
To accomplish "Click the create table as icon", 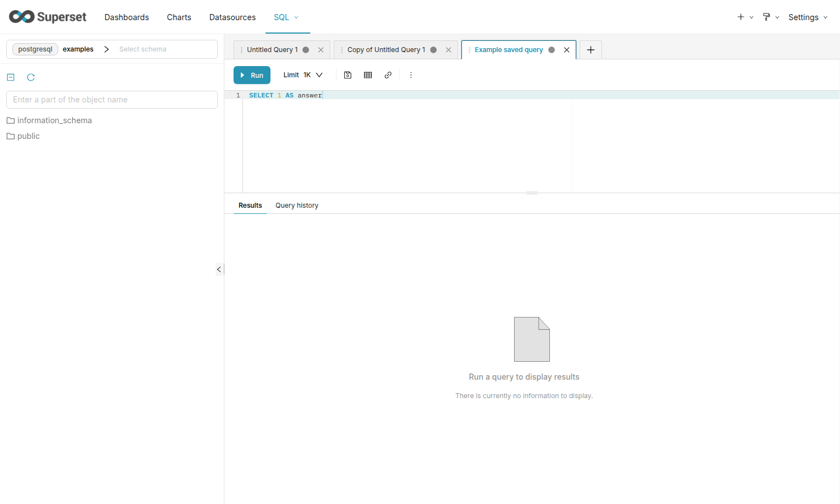I will (368, 75).
